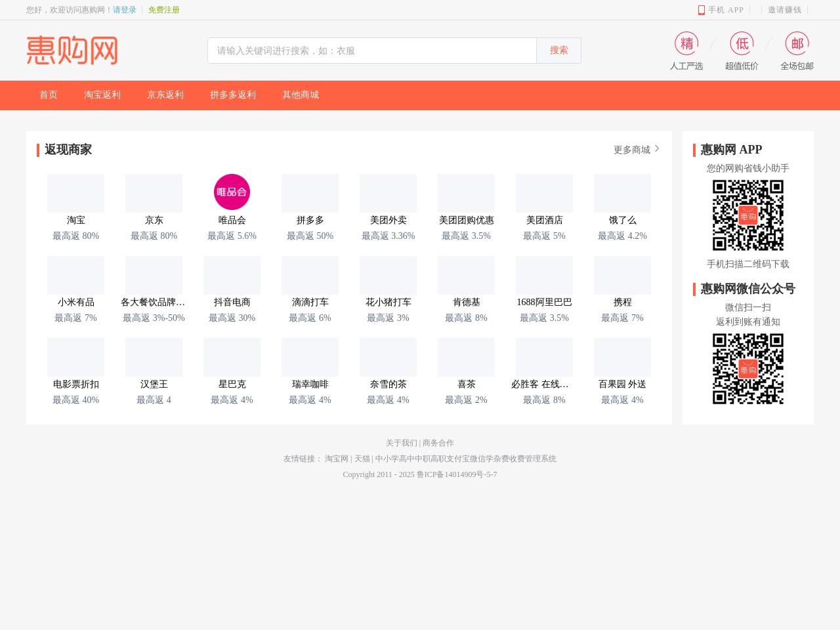Screen dimensions: 840x630
Task: Click the 邮 全场包邮 circle icon
Action: (797, 43)
